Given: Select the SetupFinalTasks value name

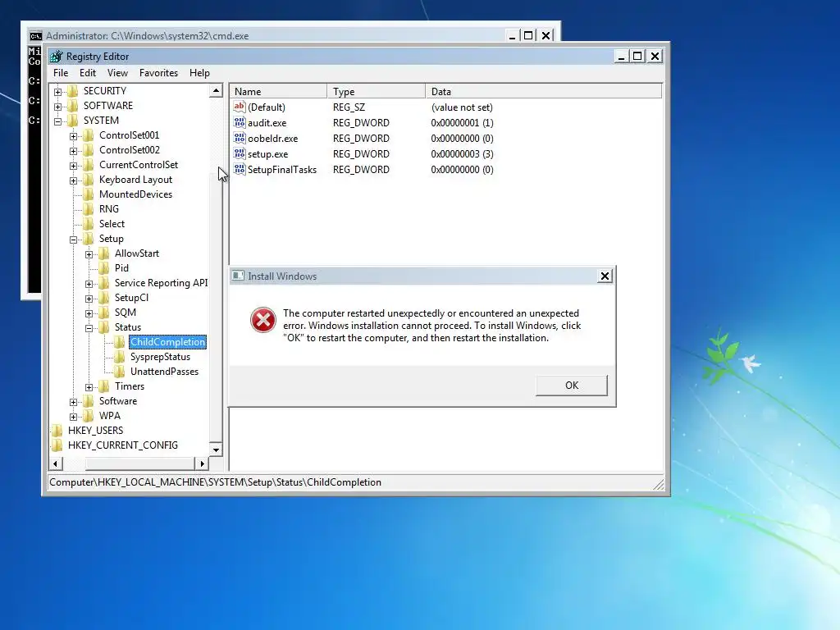Looking at the screenshot, I should (282, 170).
